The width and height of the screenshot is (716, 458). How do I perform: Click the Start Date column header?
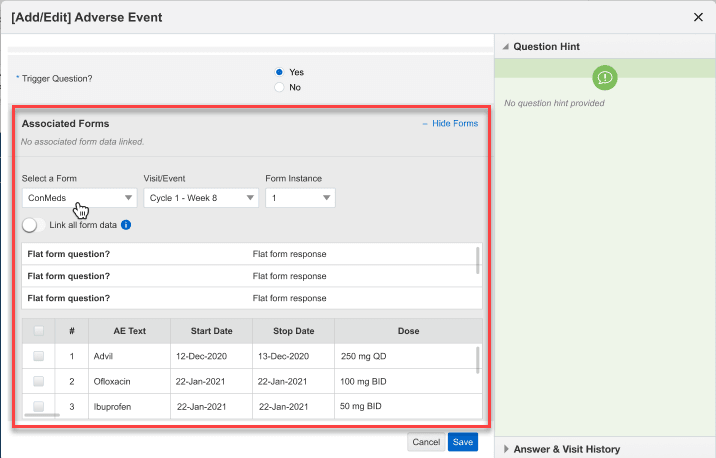coord(211,331)
